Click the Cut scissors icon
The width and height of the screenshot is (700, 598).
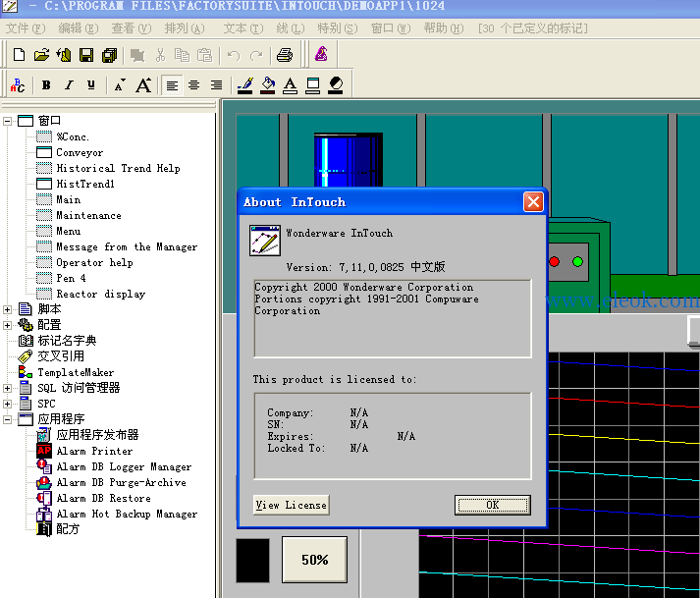pos(160,55)
